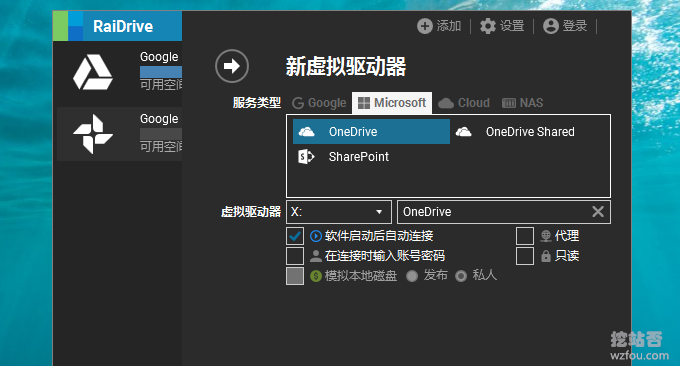Viewport: 680px width, 366px height.
Task: Click the OneDrive cloud icon
Action: [307, 132]
